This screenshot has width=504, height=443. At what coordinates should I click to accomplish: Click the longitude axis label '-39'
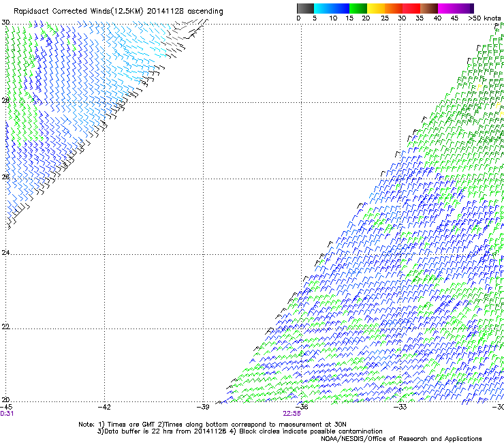(203, 407)
